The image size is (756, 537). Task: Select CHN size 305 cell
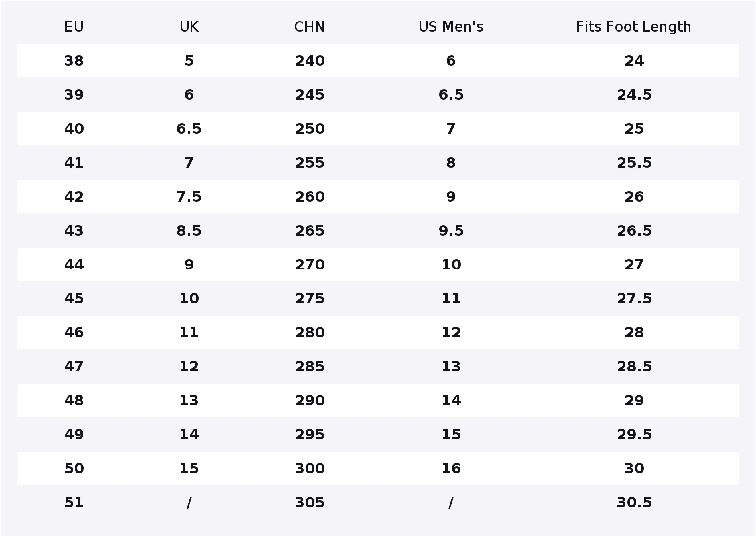(x=310, y=503)
